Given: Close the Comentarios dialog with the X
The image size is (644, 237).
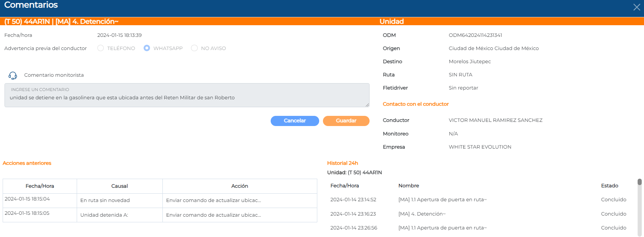Looking at the screenshot, I should tap(636, 7).
